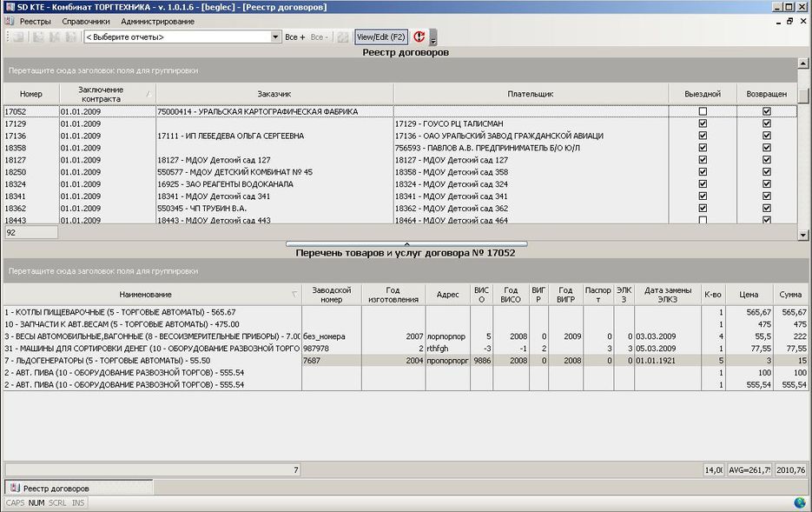Click the View/Edit (F2) button
The image size is (812, 512).
(x=380, y=37)
